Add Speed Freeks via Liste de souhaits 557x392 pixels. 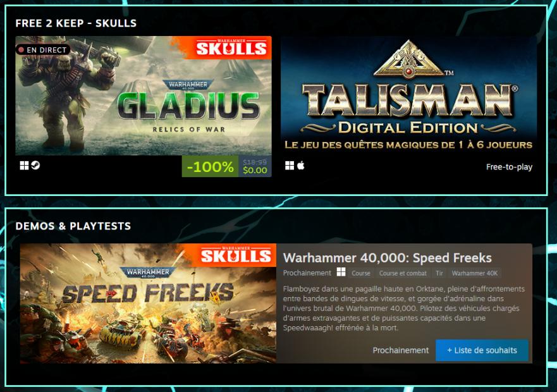click(x=482, y=350)
